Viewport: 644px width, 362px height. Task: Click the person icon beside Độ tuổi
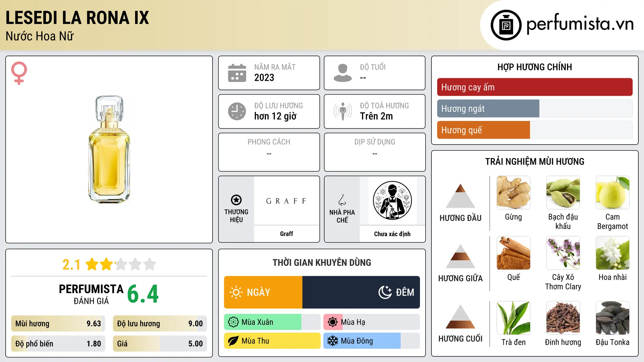343,73
